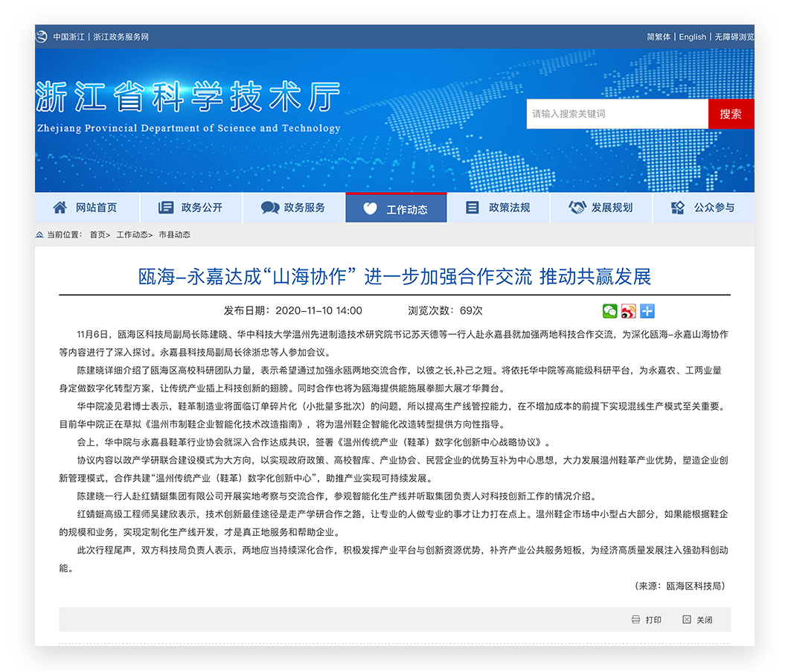The width and height of the screenshot is (791, 672).
Task: Click the article title 瓯海-永嘉达成山海协作
Action: pyautogui.click(x=395, y=277)
